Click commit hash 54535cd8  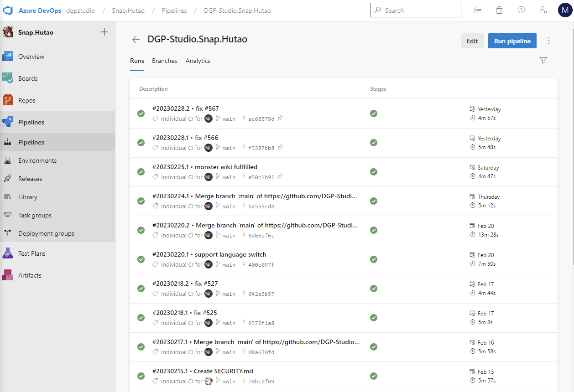click(x=261, y=206)
